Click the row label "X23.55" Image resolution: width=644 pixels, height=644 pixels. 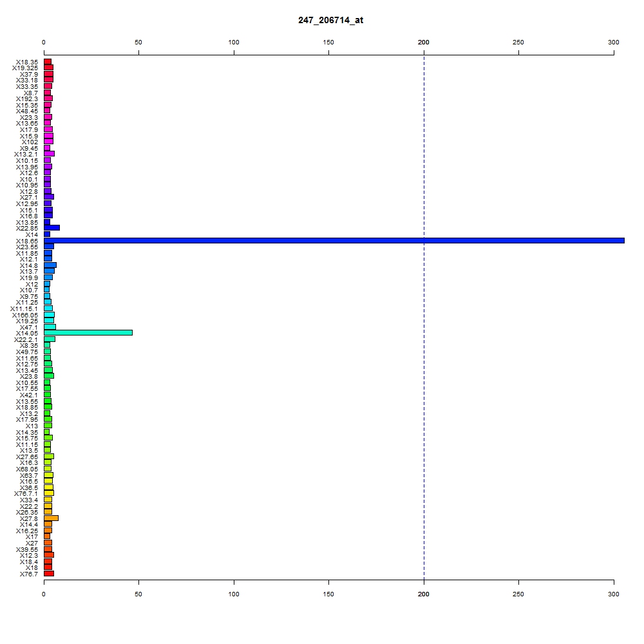point(27,247)
